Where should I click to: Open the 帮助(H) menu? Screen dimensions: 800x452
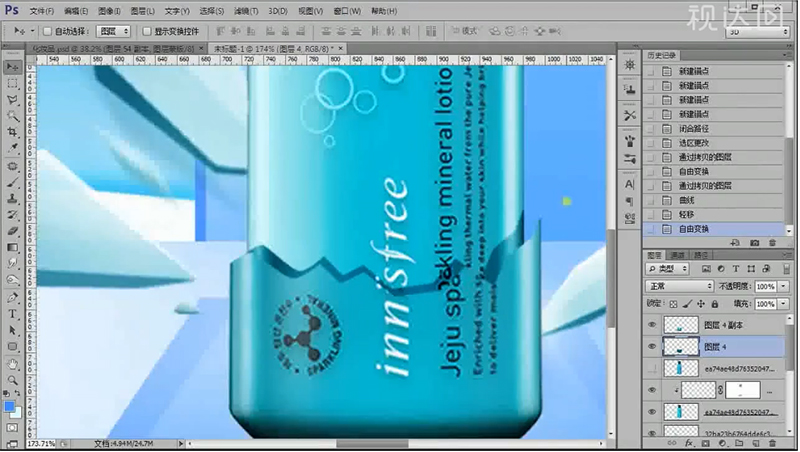tap(384, 11)
